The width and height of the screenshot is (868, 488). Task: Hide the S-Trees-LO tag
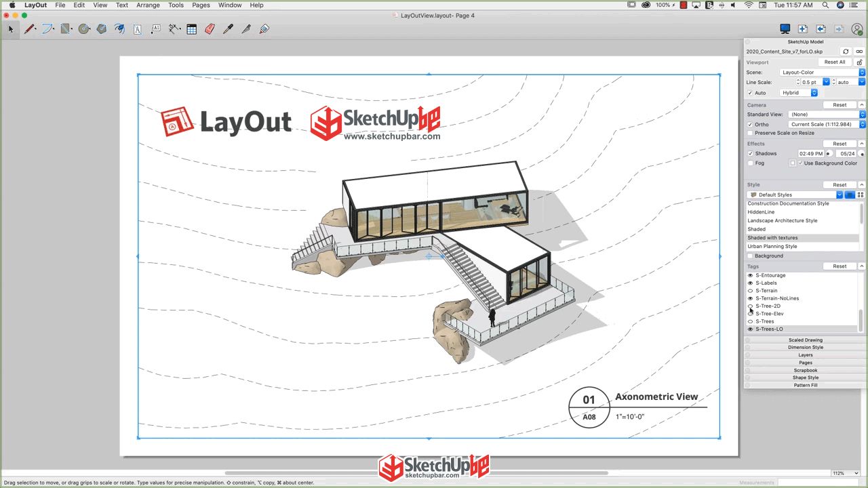(750, 329)
